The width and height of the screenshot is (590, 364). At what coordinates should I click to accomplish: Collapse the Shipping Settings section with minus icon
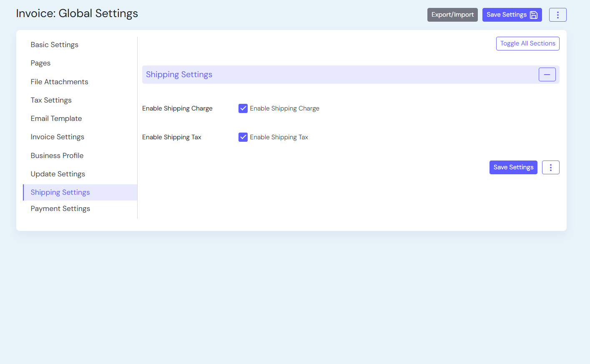point(547,75)
